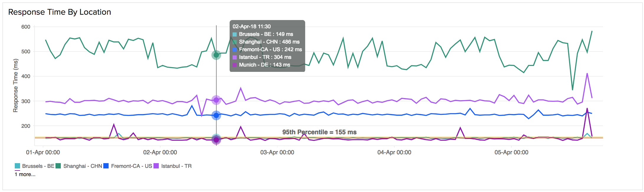Click the Istanbul - TR legend color square
This screenshot has height=192, width=644.
156,166
